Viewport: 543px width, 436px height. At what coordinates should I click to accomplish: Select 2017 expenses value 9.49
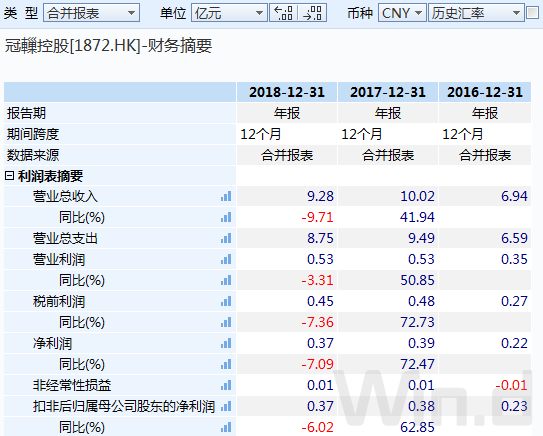(421, 238)
